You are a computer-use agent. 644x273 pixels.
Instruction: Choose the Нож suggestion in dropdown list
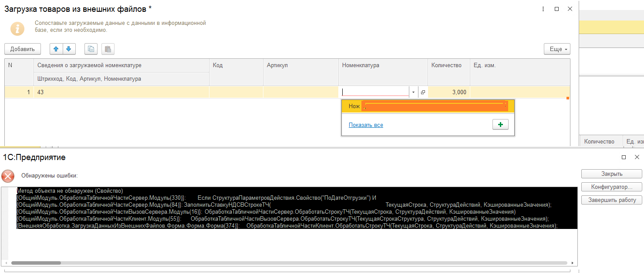coord(428,106)
